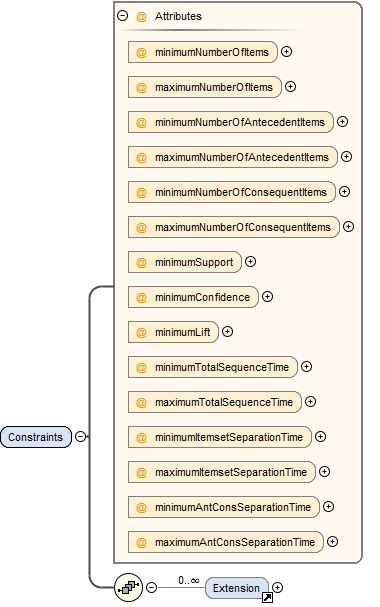Select the minimumSupport attribute box
This screenshot has width=380, height=607.
tap(185, 262)
